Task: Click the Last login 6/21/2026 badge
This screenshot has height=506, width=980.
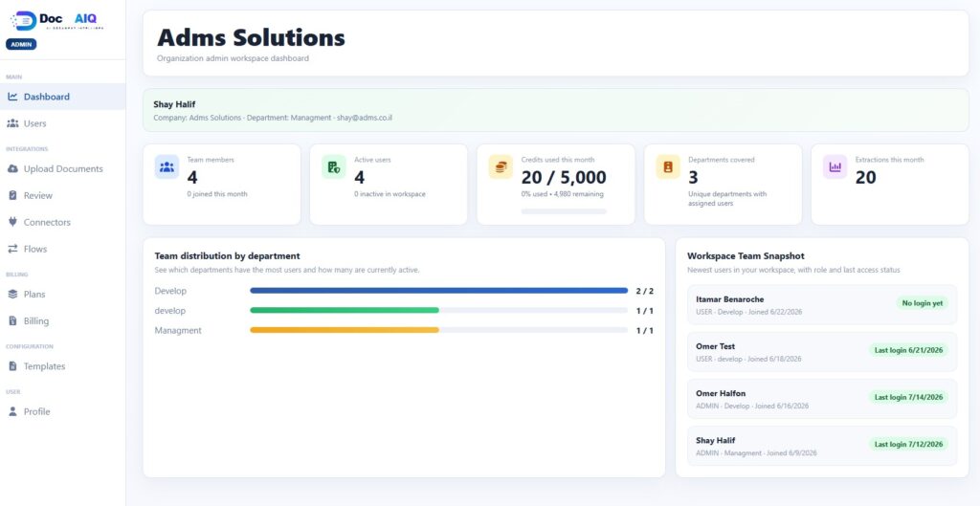Action: click(x=908, y=350)
